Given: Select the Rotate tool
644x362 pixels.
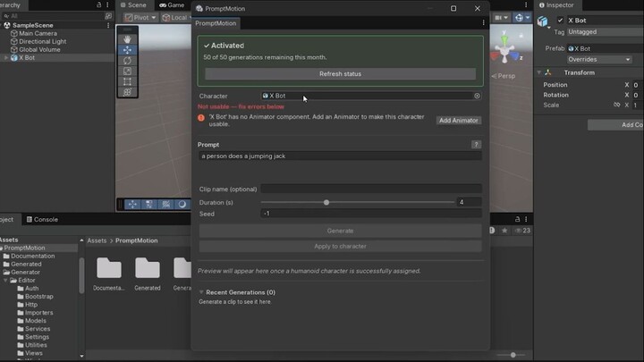Looking at the screenshot, I should point(127,61).
